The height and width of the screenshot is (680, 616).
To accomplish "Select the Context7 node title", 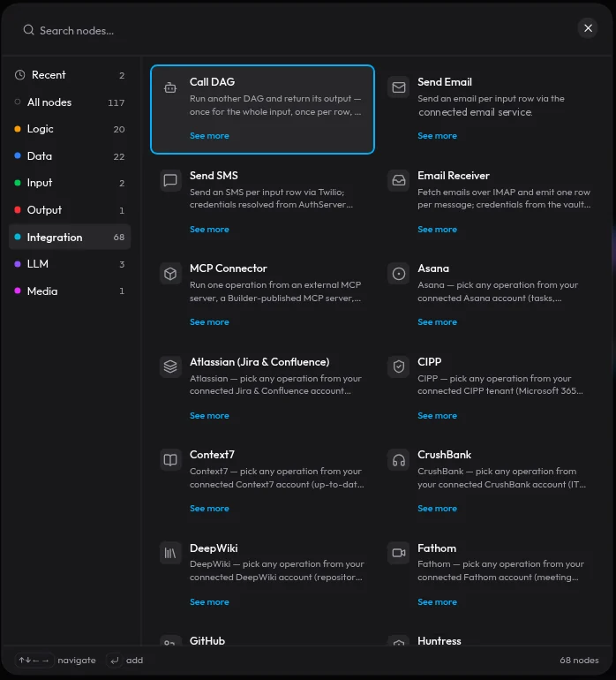I will click(x=212, y=455).
